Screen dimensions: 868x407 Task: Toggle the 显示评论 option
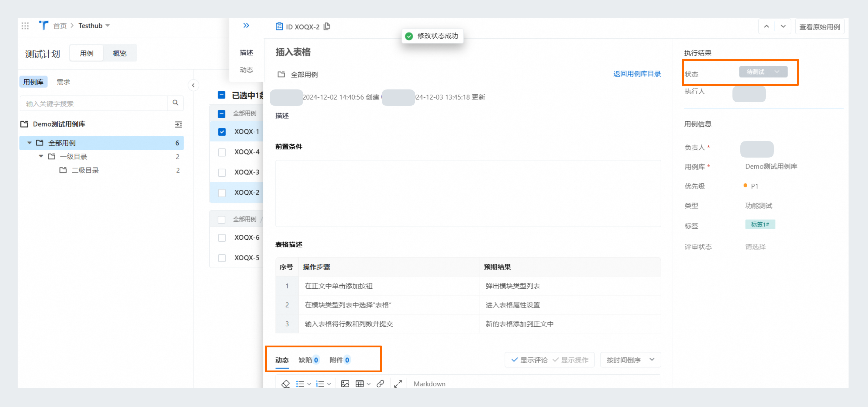click(529, 360)
